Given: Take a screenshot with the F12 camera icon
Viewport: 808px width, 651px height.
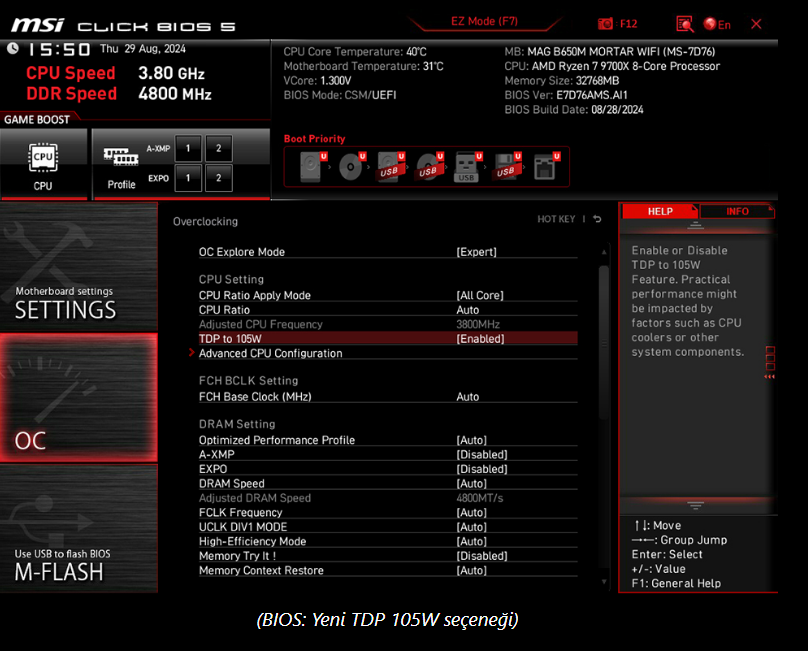Looking at the screenshot, I should (x=605, y=24).
